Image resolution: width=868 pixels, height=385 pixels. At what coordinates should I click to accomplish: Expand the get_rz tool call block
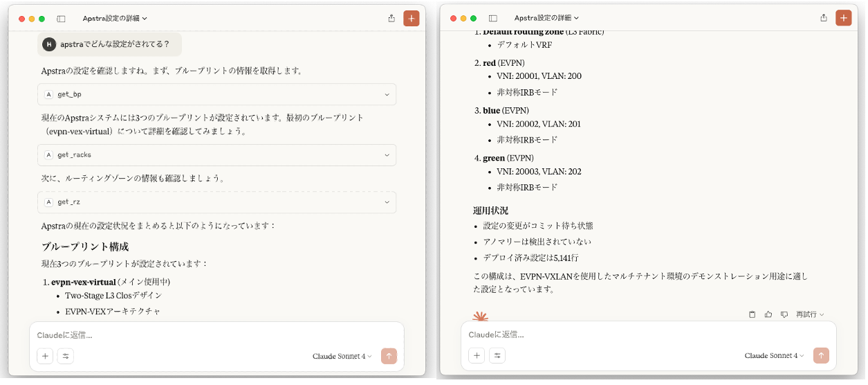[216, 202]
